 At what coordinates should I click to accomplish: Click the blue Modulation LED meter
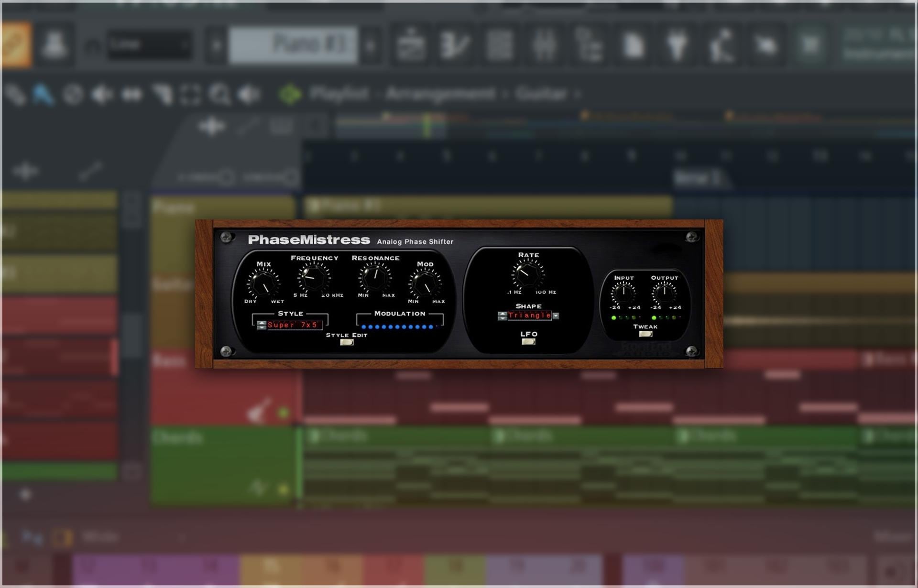399,327
